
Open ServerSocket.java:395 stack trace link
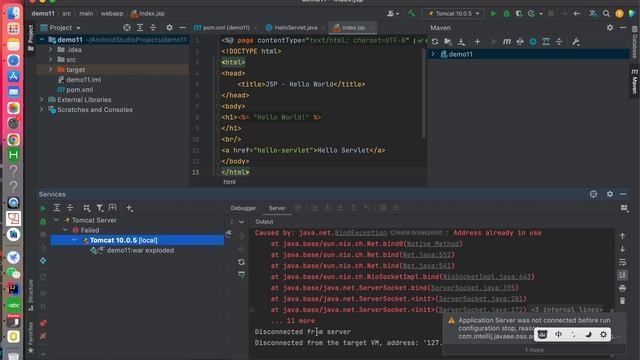tap(473, 288)
